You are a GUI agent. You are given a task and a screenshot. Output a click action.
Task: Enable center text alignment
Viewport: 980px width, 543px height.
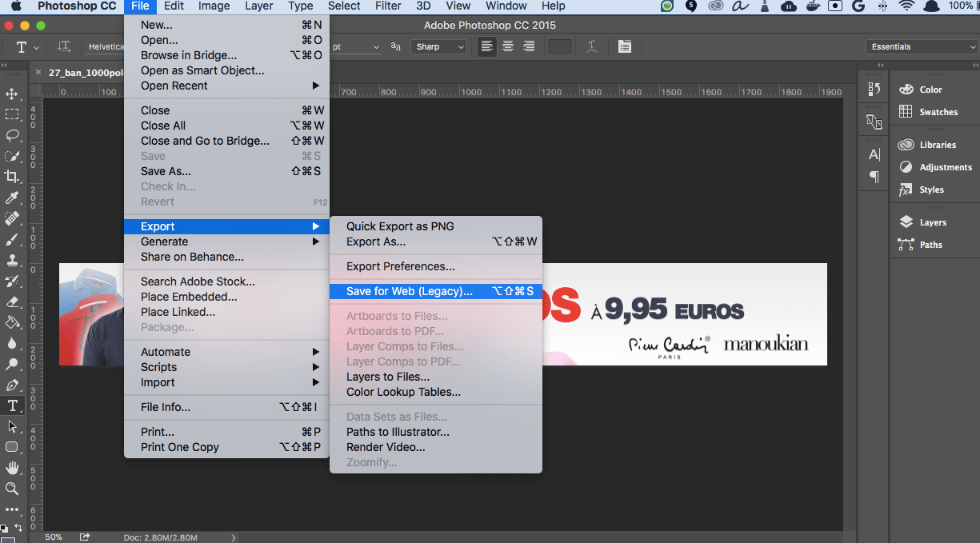508,46
